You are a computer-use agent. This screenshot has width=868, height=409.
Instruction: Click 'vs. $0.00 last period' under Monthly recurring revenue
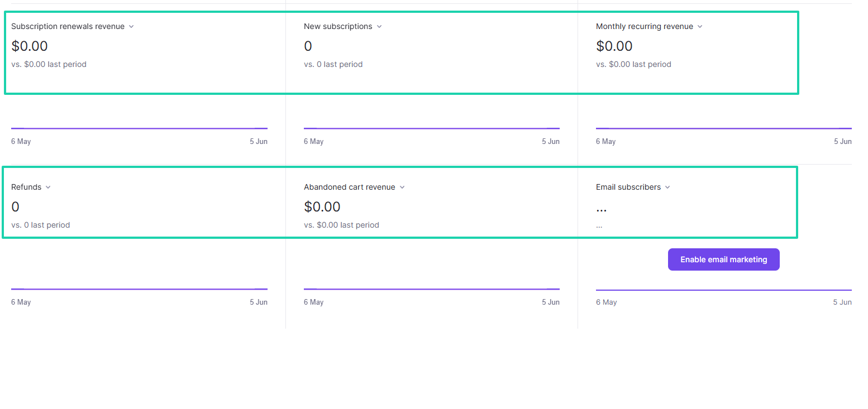(x=633, y=64)
